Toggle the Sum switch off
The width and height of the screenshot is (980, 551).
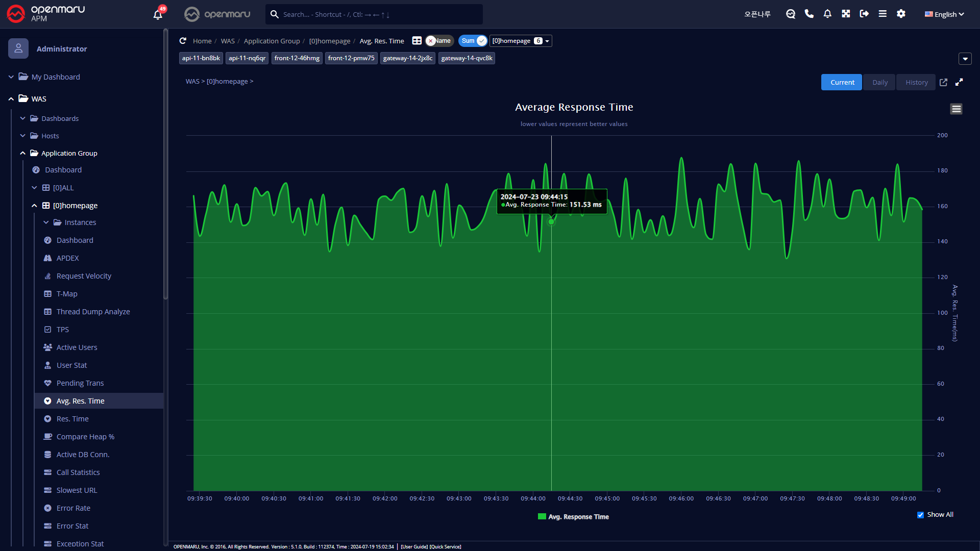coord(473,41)
